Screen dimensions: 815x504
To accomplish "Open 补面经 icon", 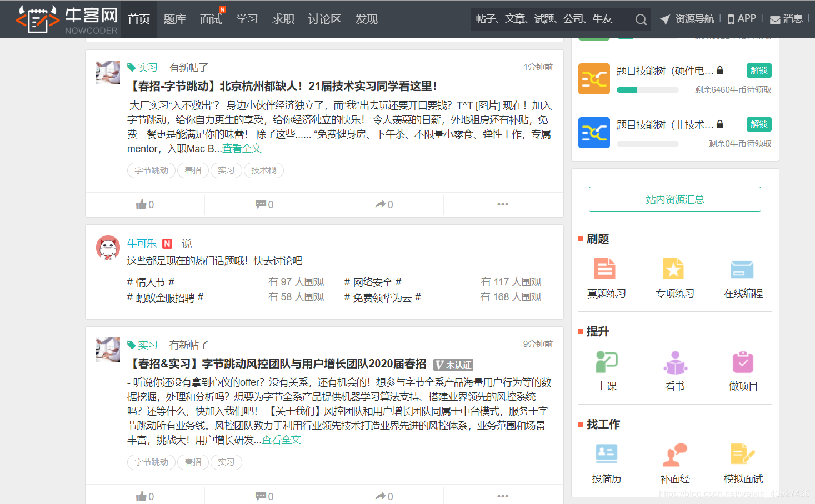I will pos(675,455).
